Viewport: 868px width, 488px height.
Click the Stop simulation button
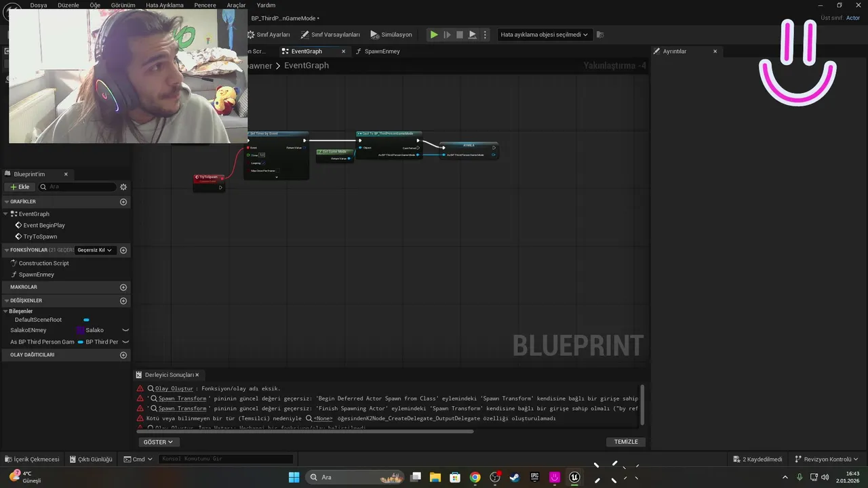click(460, 35)
